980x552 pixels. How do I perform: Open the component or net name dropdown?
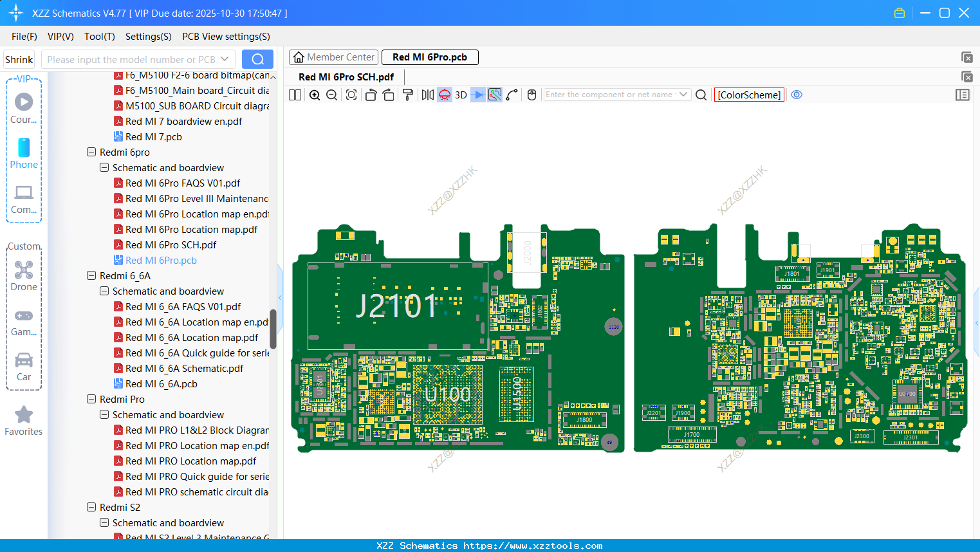click(x=683, y=95)
